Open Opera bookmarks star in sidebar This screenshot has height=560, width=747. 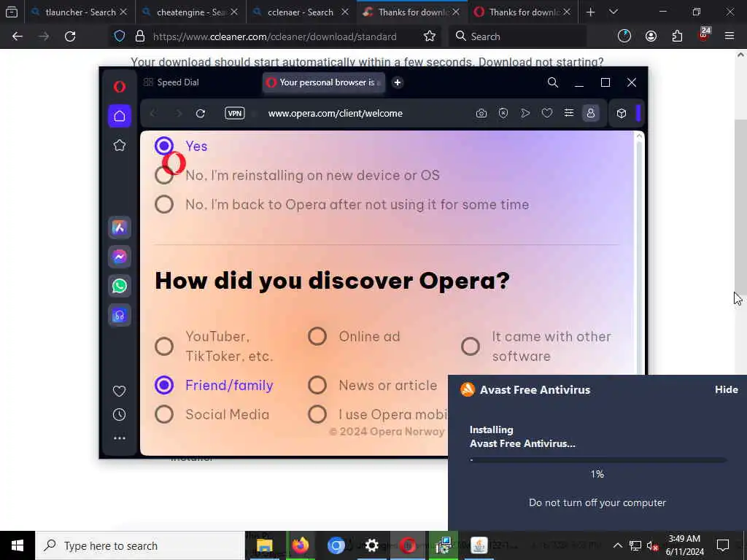120,145
